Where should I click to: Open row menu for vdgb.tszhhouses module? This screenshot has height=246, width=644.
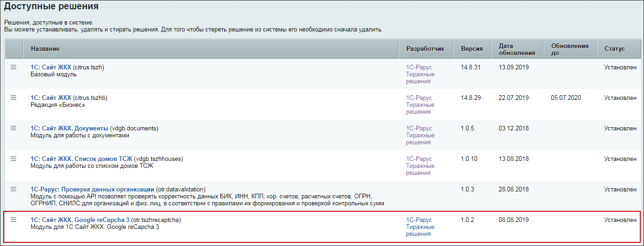(13, 159)
